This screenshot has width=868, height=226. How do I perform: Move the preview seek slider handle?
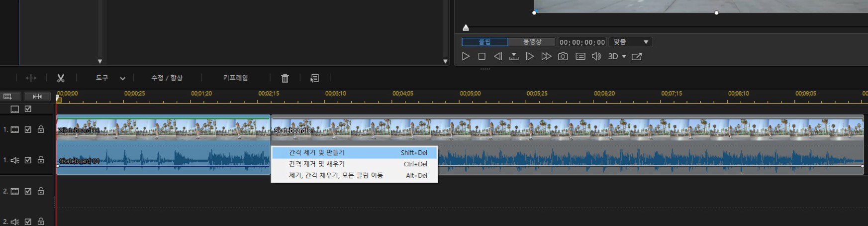[466, 28]
